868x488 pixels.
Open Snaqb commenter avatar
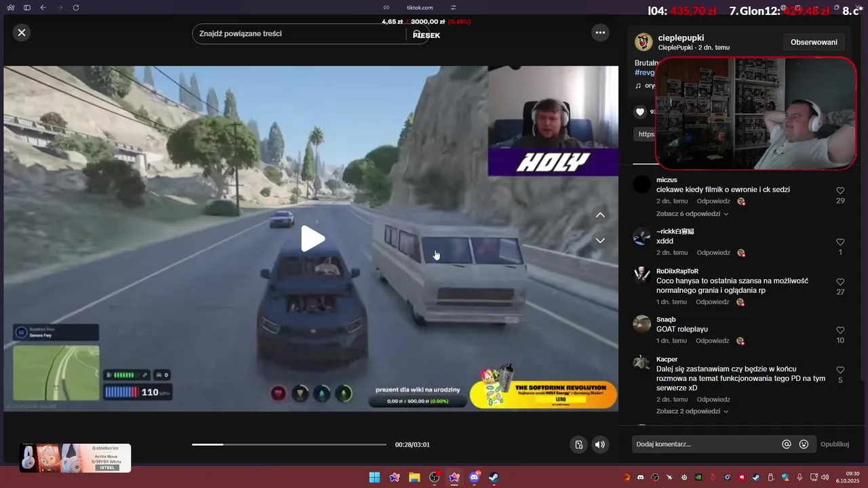642,324
